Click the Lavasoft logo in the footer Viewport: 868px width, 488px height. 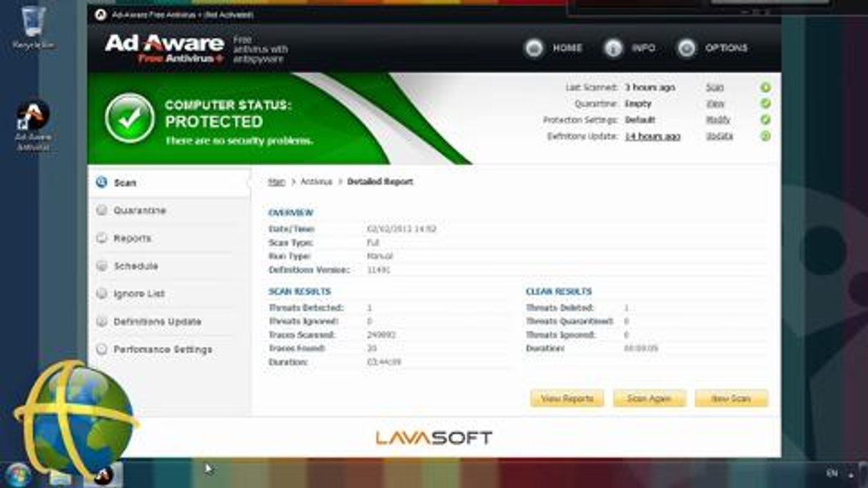(434, 438)
